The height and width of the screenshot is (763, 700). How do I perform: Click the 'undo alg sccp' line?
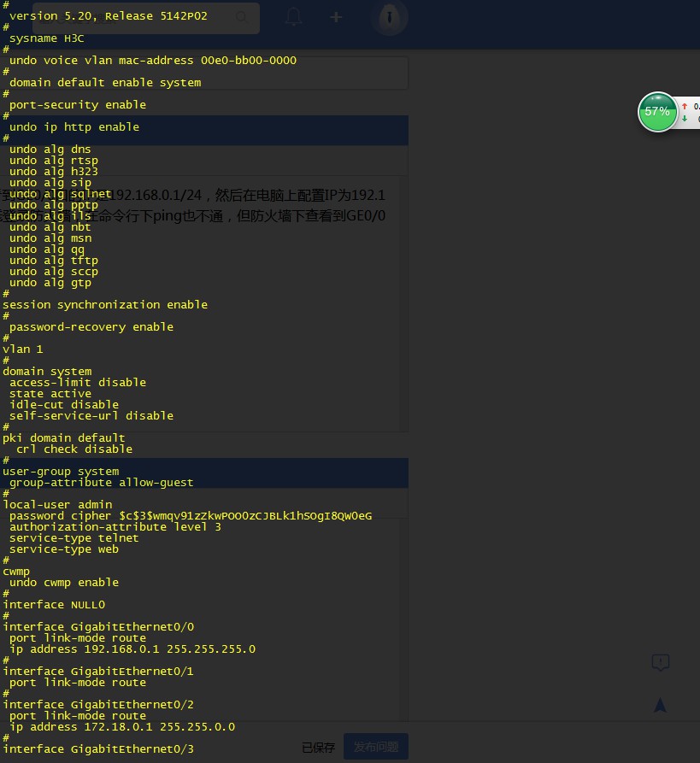[54, 272]
